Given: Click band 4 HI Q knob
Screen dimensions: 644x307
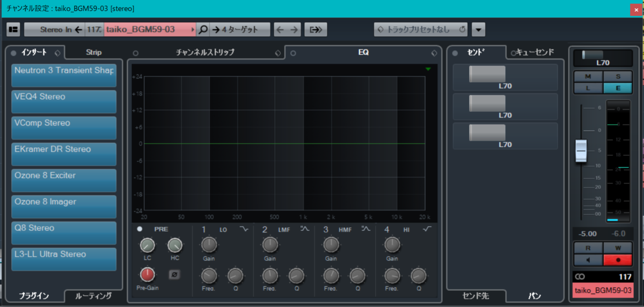Looking at the screenshot, I should point(419,276).
